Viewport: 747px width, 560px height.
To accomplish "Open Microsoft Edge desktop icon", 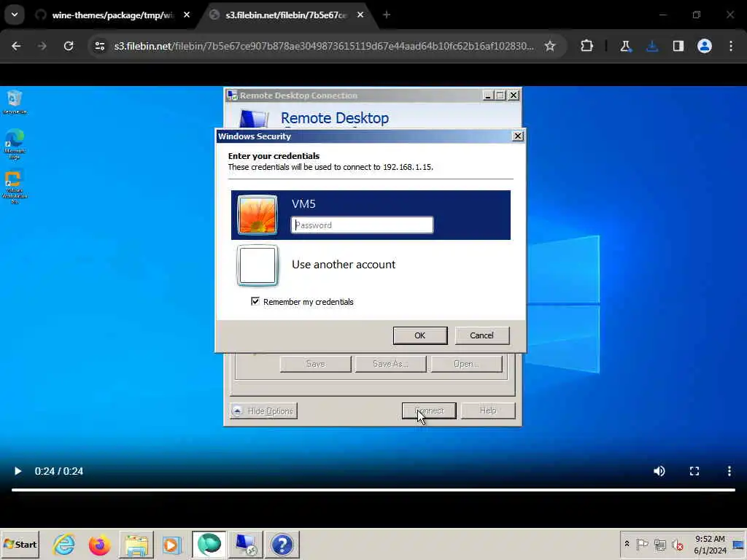I will (15, 144).
